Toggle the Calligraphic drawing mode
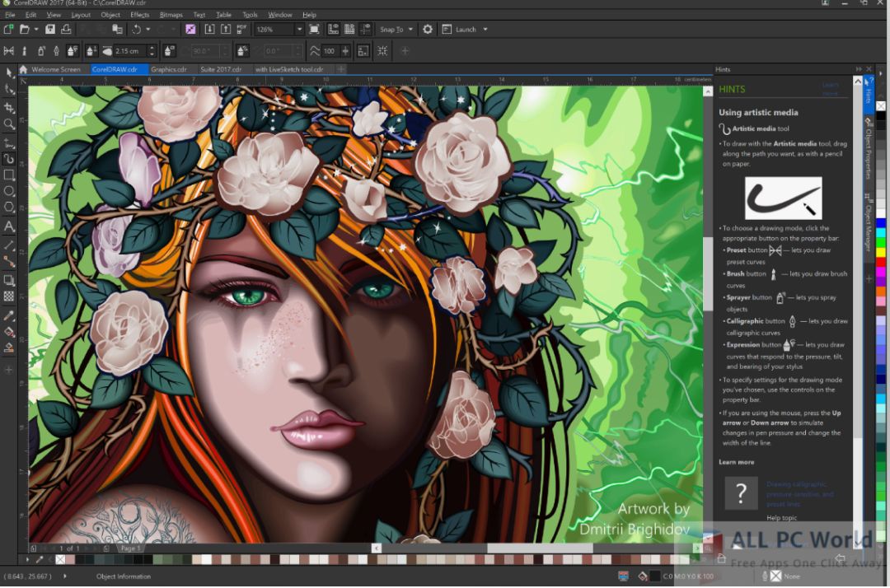This screenshot has height=588, width=890. point(56,51)
